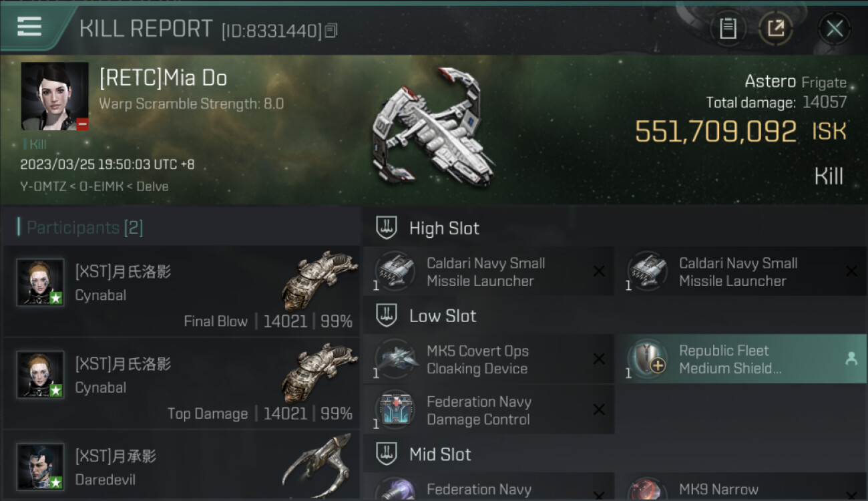Open the Daredevil pilot's portrait
The image size is (868, 501).
pos(41,466)
